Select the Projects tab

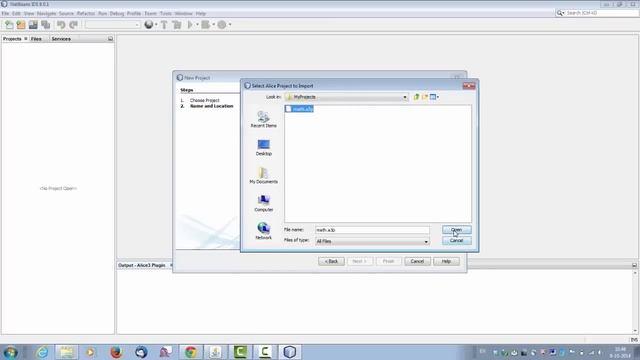click(x=12, y=39)
